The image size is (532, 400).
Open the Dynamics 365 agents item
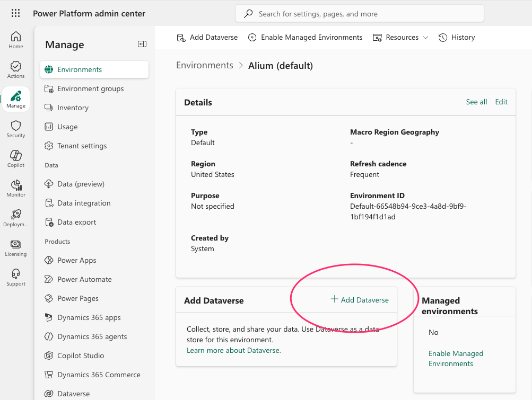(x=94, y=336)
